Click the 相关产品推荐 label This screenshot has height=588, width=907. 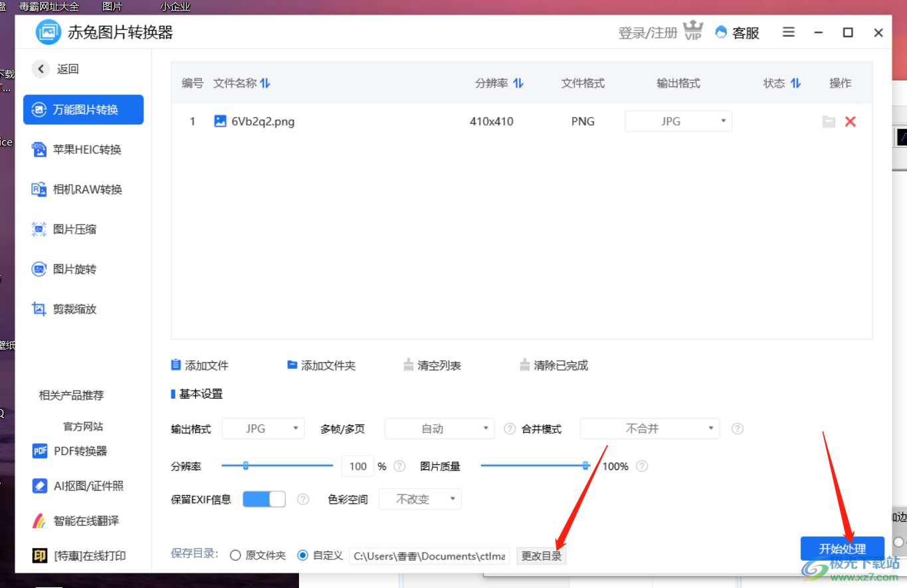(x=72, y=395)
